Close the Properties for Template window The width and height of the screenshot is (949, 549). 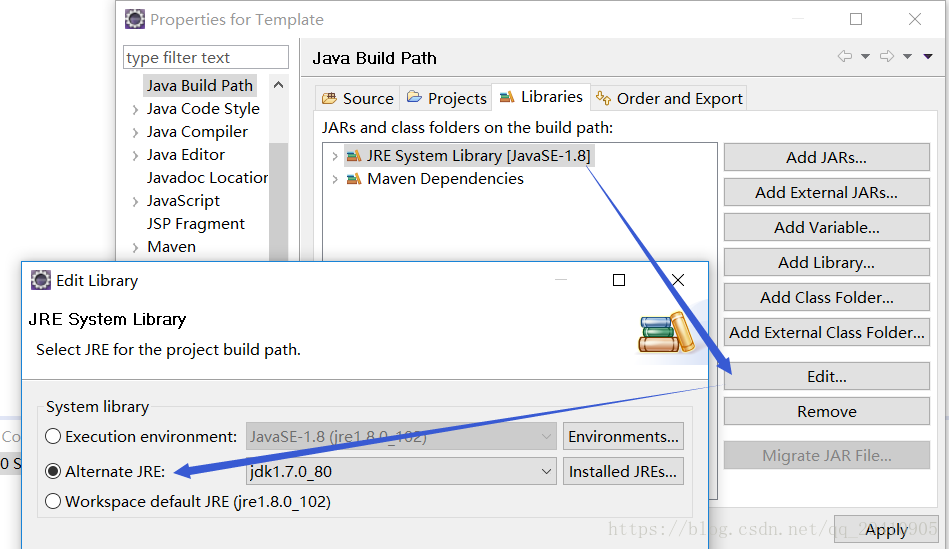pyautogui.click(x=915, y=19)
